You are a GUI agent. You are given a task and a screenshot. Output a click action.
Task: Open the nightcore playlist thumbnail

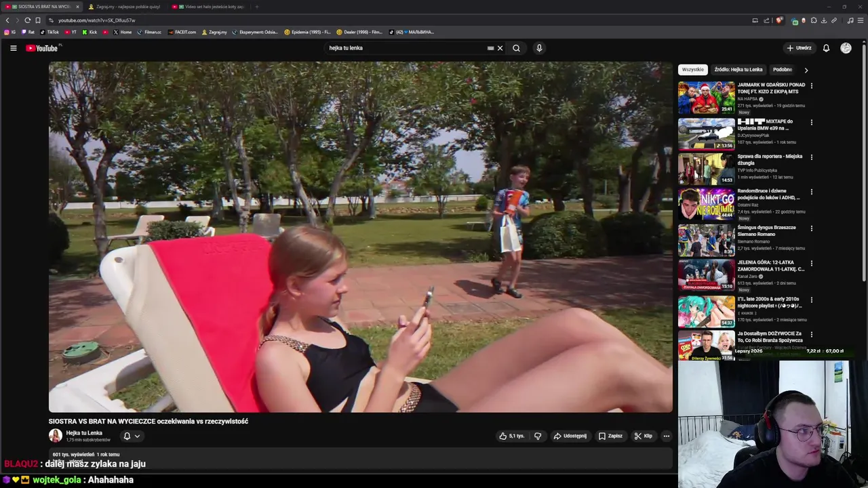706,311
